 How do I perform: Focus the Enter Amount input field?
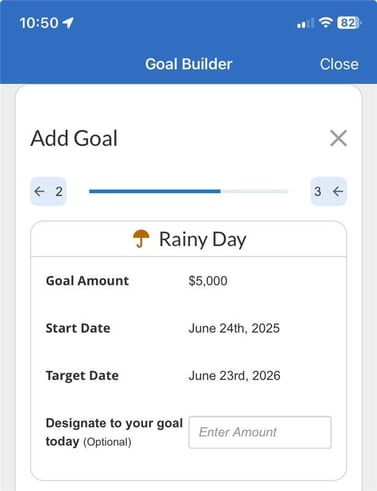coord(260,432)
